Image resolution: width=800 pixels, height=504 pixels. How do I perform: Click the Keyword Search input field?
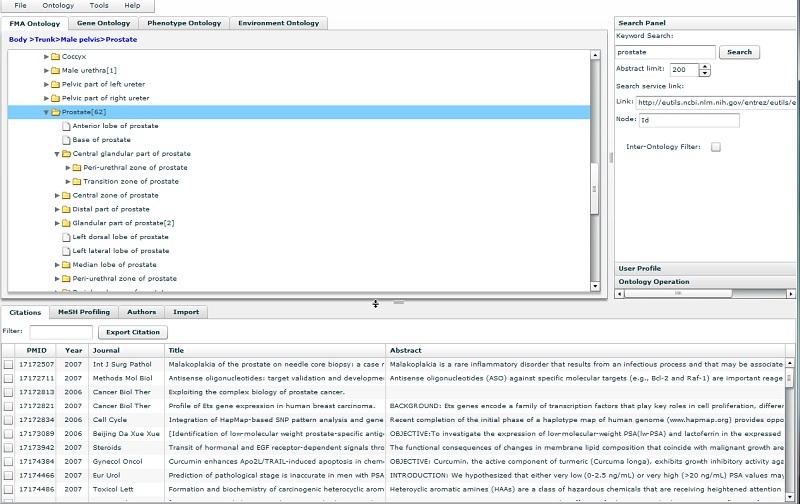665,52
